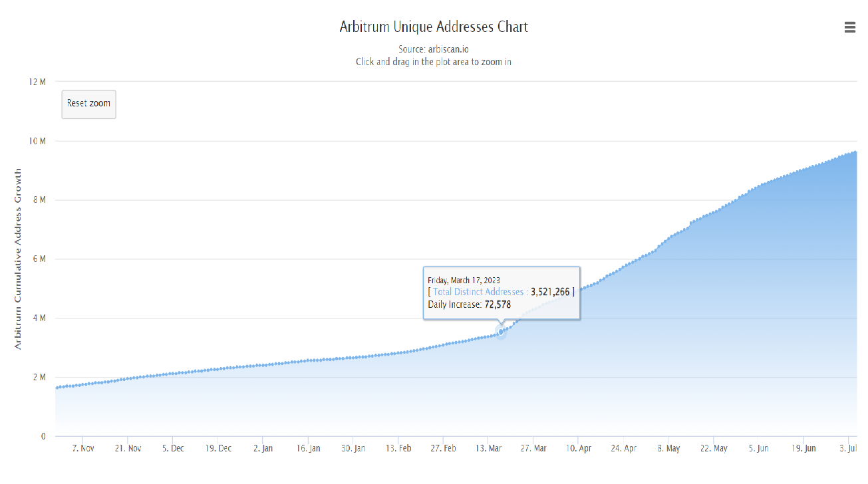Click the 13. Mar date label
868x484 pixels.
489,449
